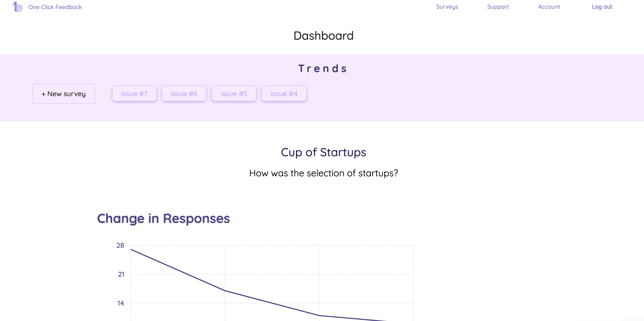Switch to issue #6 trends
Screen dimensions: 644x321
pos(184,94)
